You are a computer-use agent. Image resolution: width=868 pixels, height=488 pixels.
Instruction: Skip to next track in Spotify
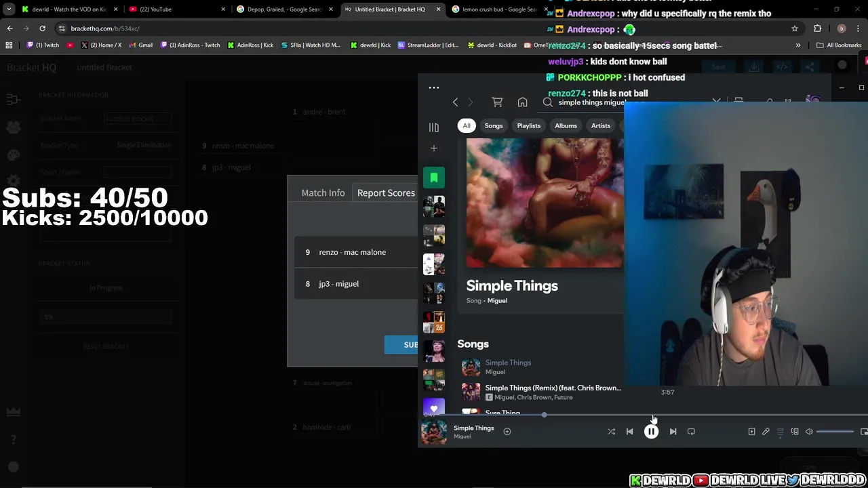(673, 432)
